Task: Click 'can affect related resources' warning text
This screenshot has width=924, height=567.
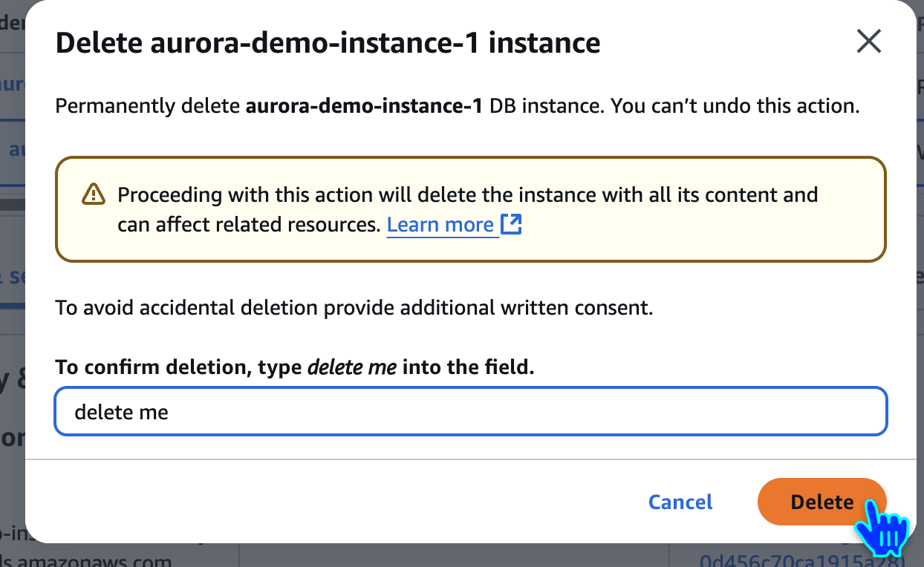Action: [248, 224]
